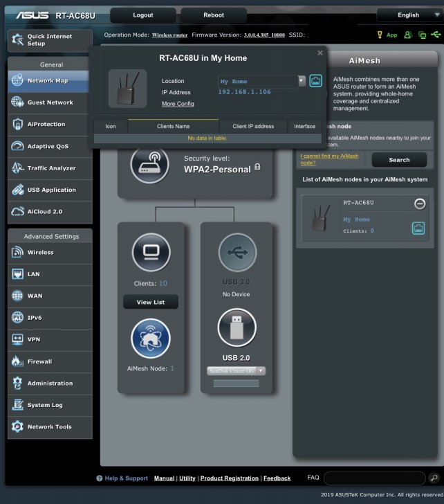Click the AiMesh Node count 1

[x=172, y=369]
